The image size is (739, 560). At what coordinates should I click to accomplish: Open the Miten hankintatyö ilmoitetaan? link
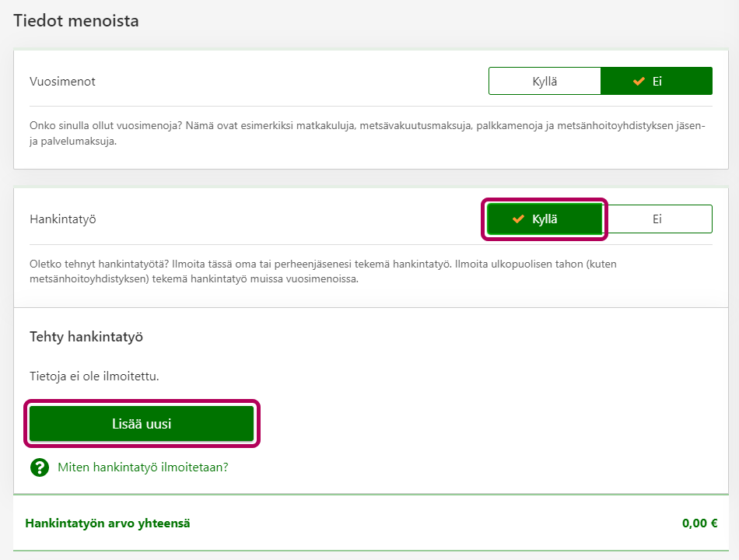[x=142, y=467]
